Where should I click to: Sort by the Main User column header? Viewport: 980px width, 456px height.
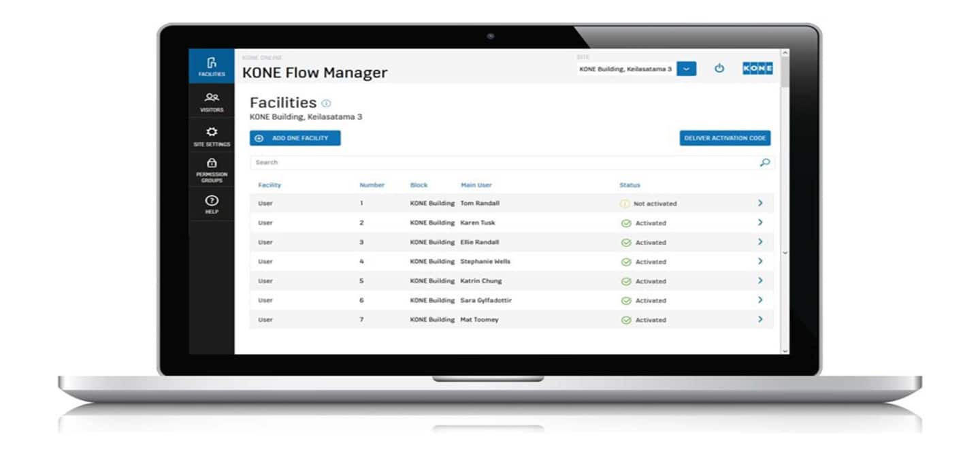coord(476,184)
